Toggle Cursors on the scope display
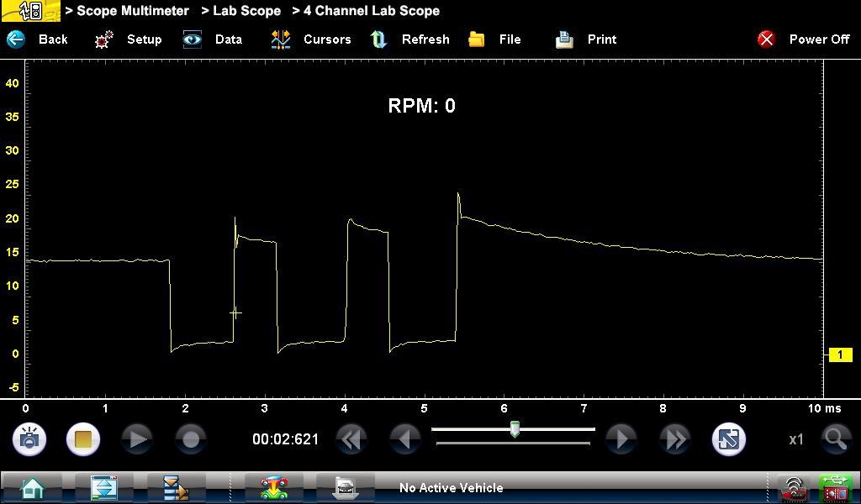 [x=311, y=39]
